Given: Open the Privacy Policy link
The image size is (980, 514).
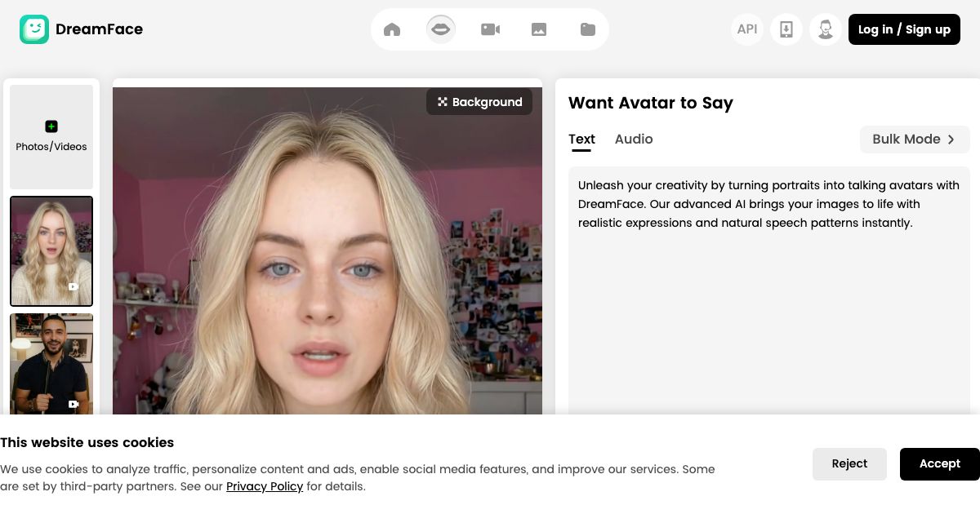Looking at the screenshot, I should pos(265,486).
